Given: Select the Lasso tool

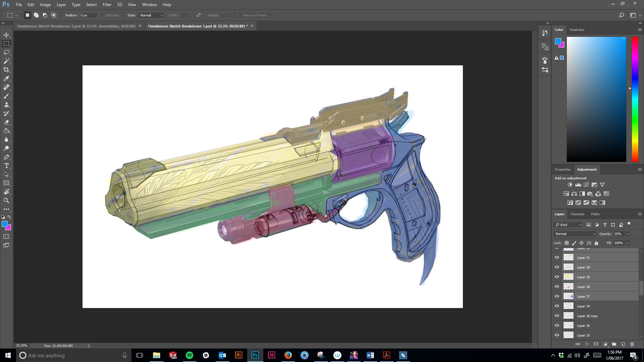Looking at the screenshot, I should click(6, 52).
